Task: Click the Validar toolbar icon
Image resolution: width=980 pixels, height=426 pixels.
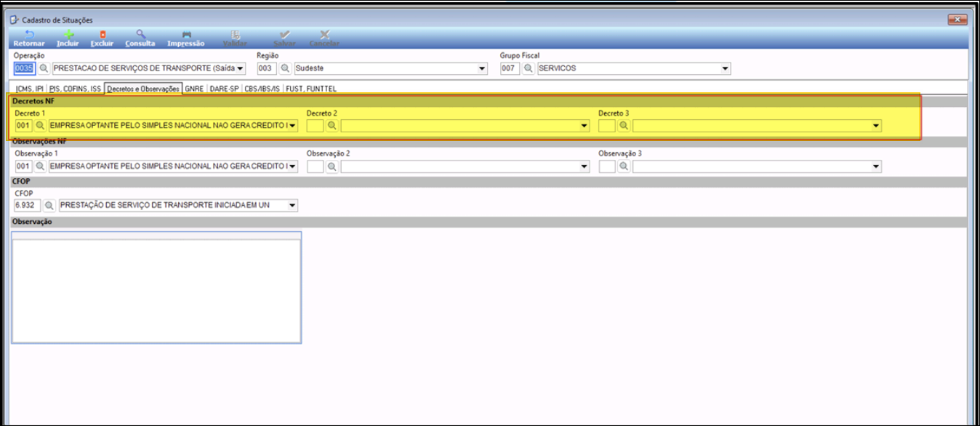Action: point(235,34)
